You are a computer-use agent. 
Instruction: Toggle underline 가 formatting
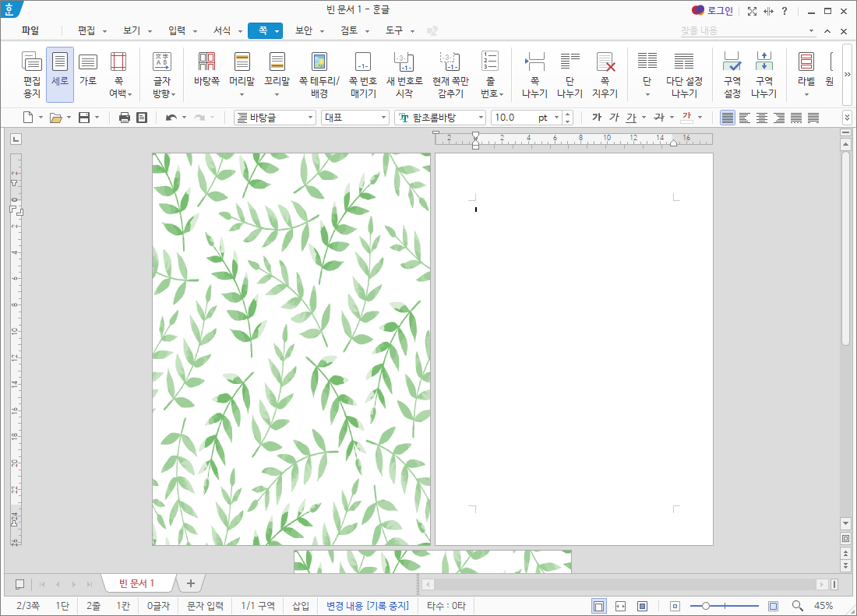(x=631, y=118)
